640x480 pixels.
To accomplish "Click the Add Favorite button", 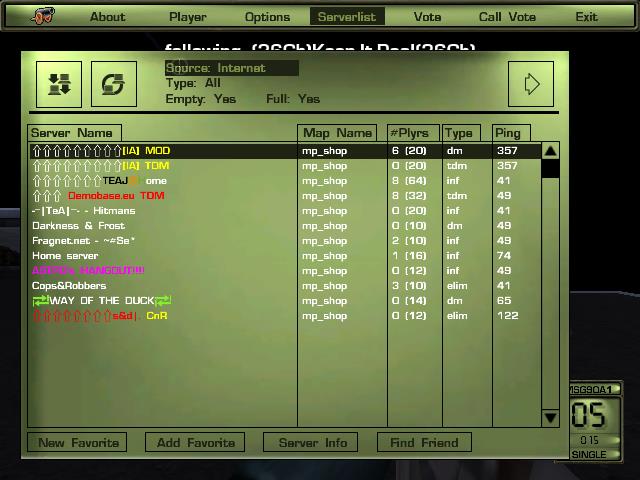I will point(195,442).
